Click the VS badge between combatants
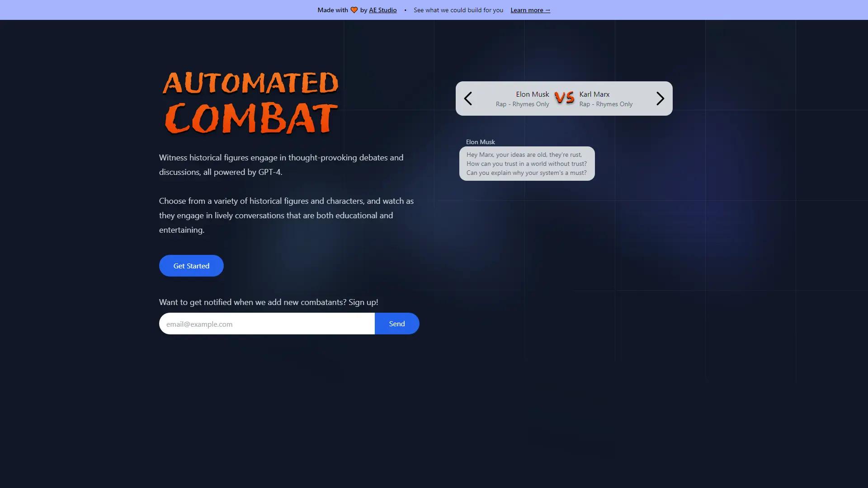The image size is (868, 488). coord(564,98)
